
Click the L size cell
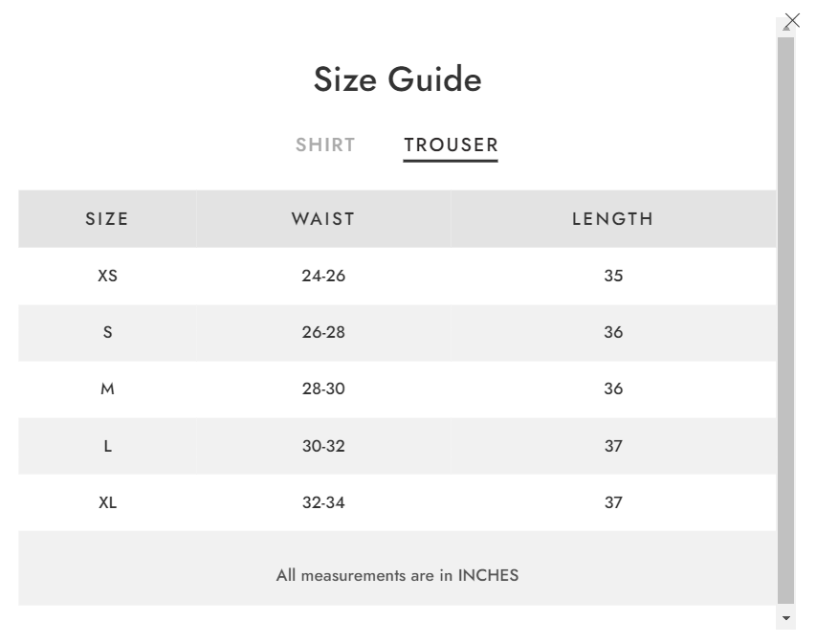pyautogui.click(x=108, y=446)
